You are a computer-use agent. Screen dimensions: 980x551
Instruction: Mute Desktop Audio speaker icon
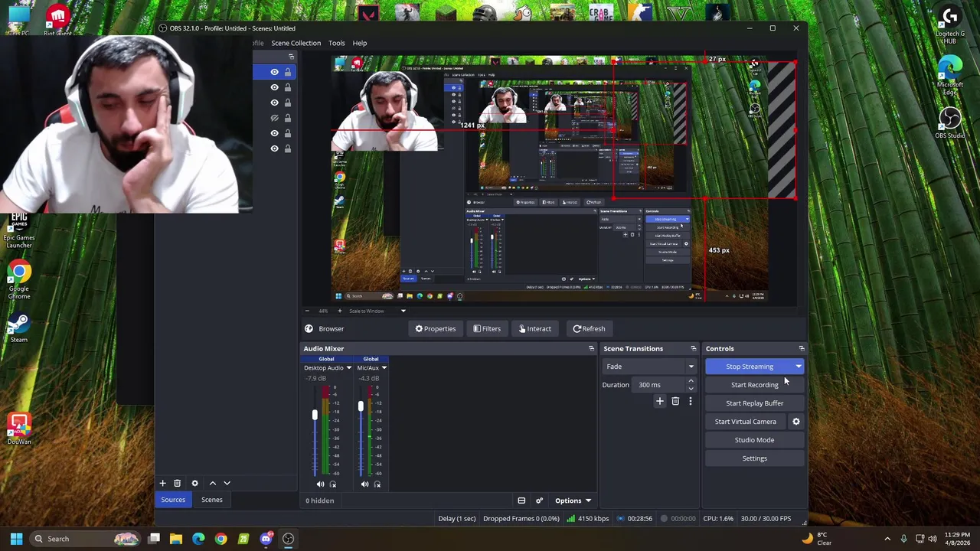click(x=320, y=484)
